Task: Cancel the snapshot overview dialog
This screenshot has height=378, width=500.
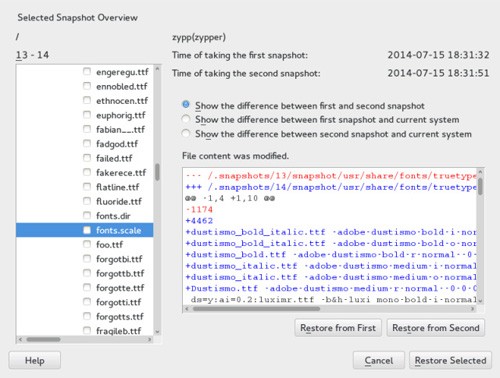Action: click(379, 360)
